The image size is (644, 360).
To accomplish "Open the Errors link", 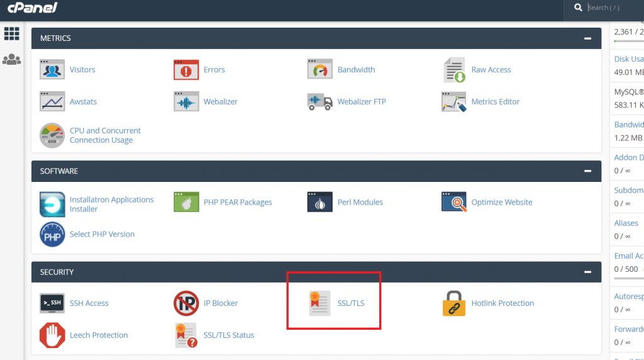I will pos(214,69).
